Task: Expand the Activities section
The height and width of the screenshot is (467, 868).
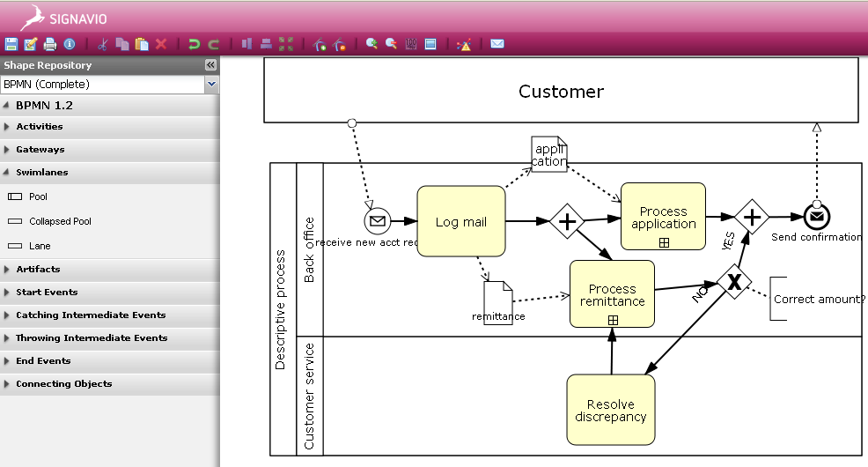Action: (x=39, y=127)
